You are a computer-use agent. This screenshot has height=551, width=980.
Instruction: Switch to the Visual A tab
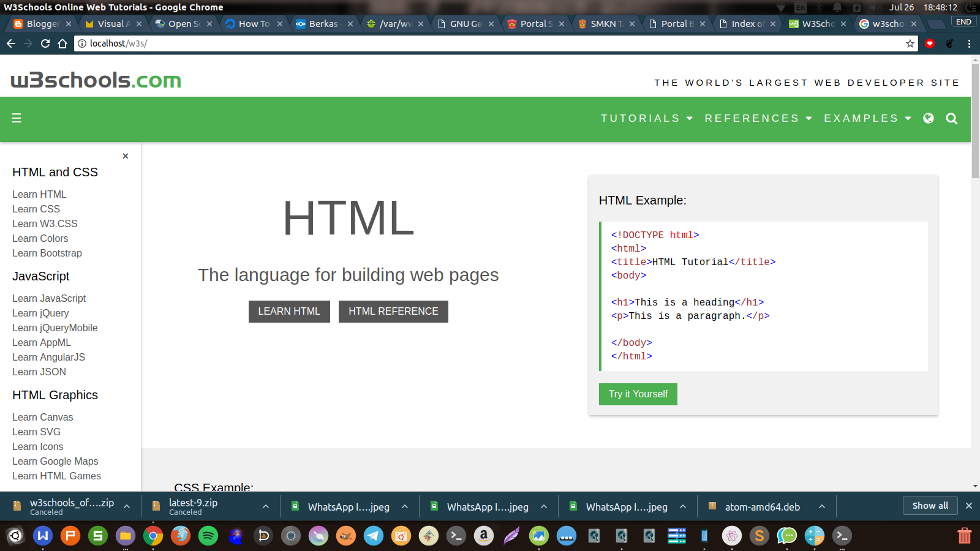[x=112, y=24]
